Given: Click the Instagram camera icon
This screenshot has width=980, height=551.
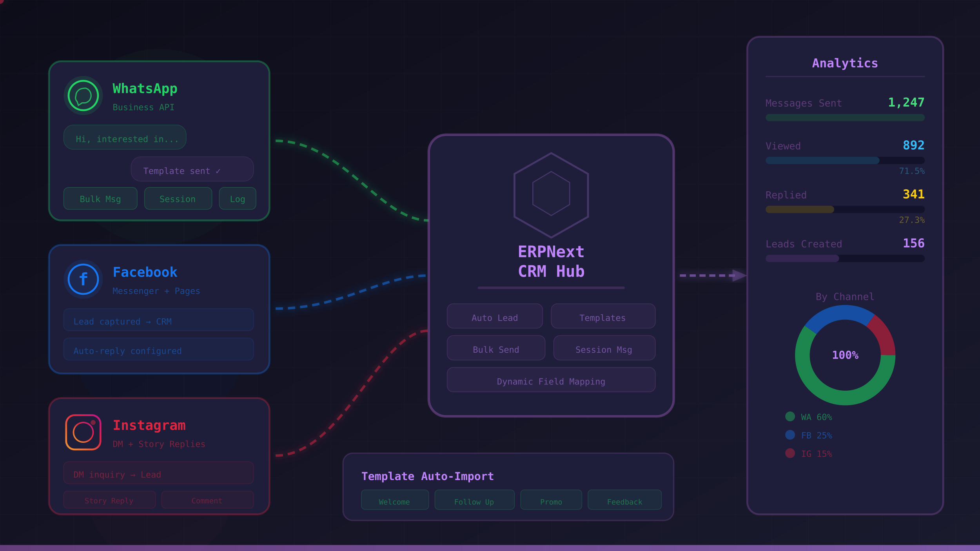Looking at the screenshot, I should tap(83, 432).
